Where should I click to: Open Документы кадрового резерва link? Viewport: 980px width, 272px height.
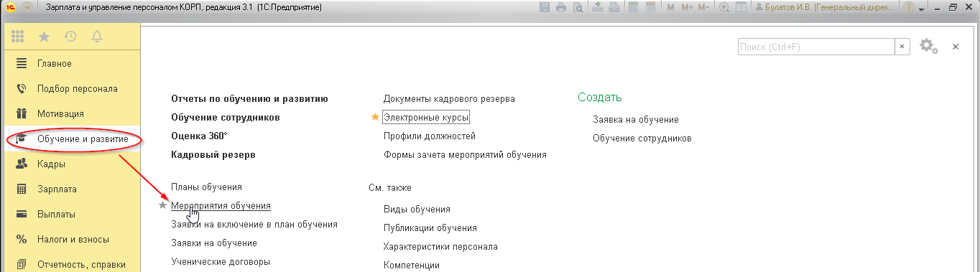[449, 98]
